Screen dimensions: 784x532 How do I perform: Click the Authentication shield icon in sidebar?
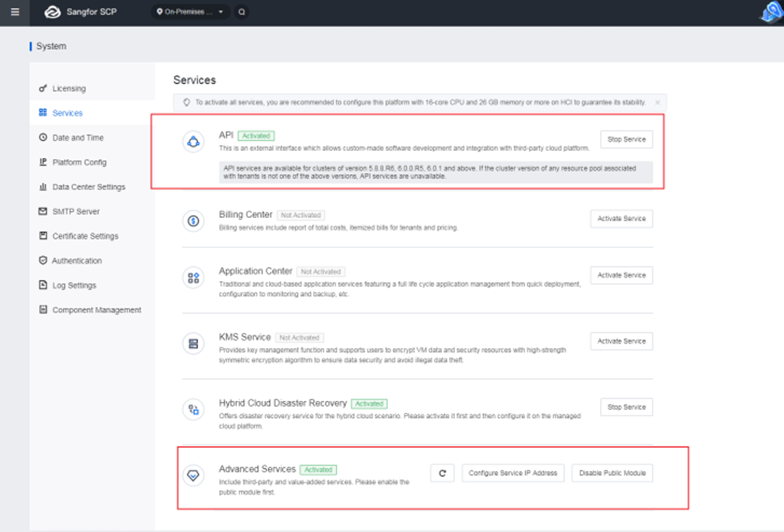[43, 260]
